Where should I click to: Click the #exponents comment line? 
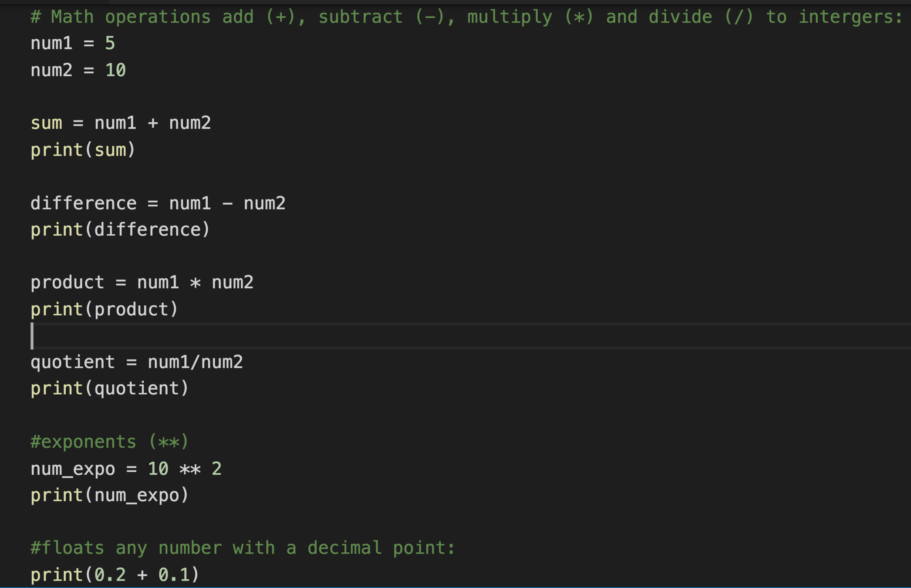pyautogui.click(x=109, y=442)
